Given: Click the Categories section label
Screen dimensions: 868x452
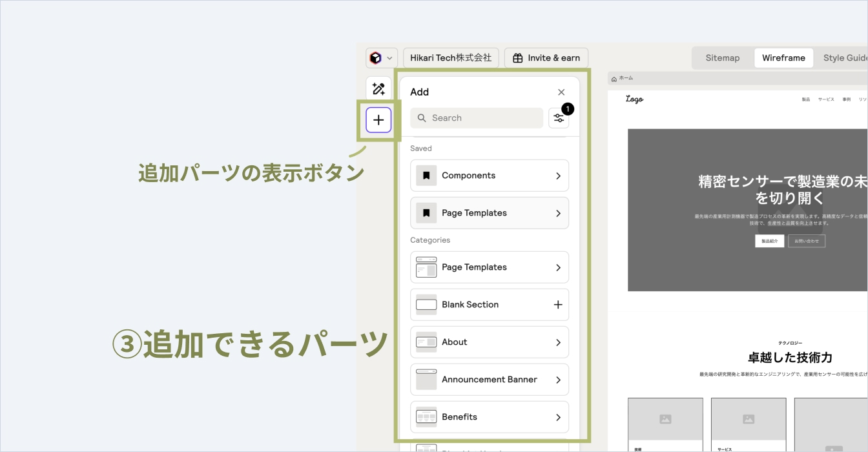Looking at the screenshot, I should [430, 240].
